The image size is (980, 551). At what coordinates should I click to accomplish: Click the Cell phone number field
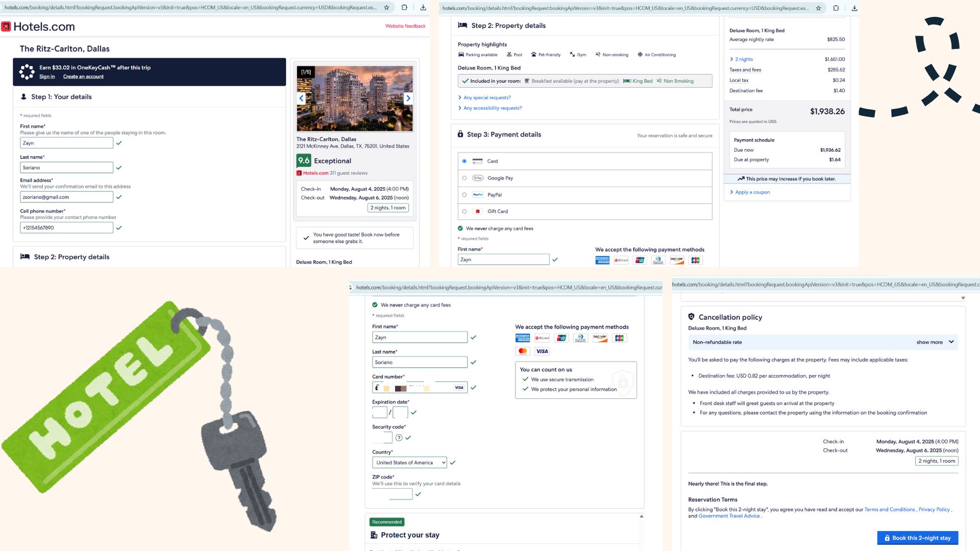click(x=66, y=228)
